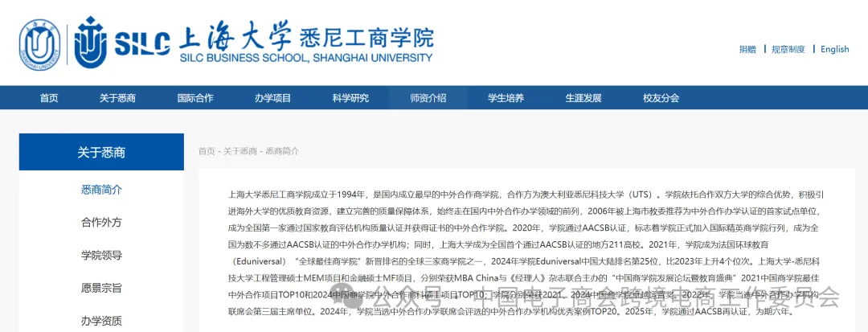Open the 办学项目 navigation menu

coord(273,99)
